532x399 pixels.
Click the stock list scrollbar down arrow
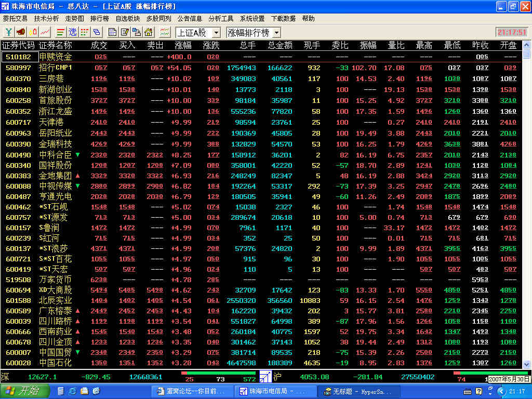527,364
